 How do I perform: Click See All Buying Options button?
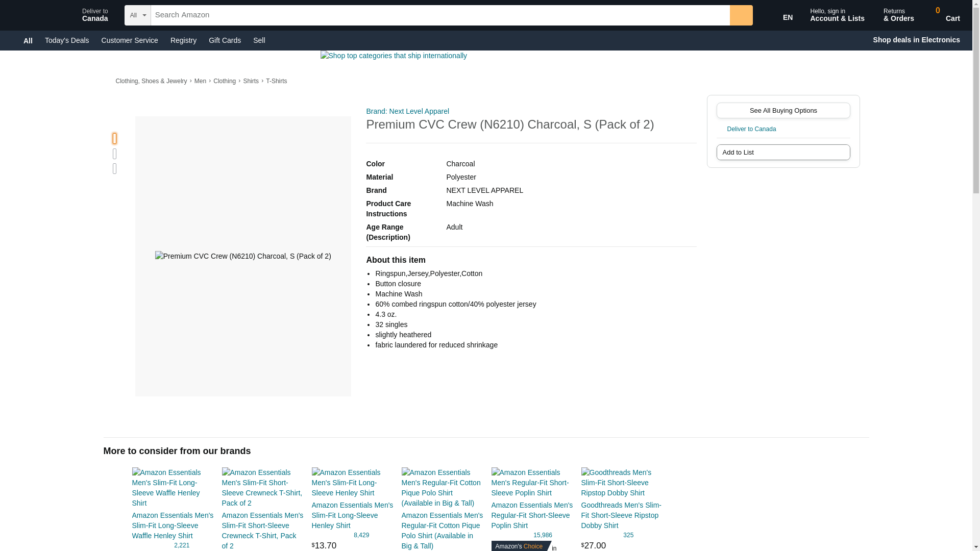(x=782, y=111)
